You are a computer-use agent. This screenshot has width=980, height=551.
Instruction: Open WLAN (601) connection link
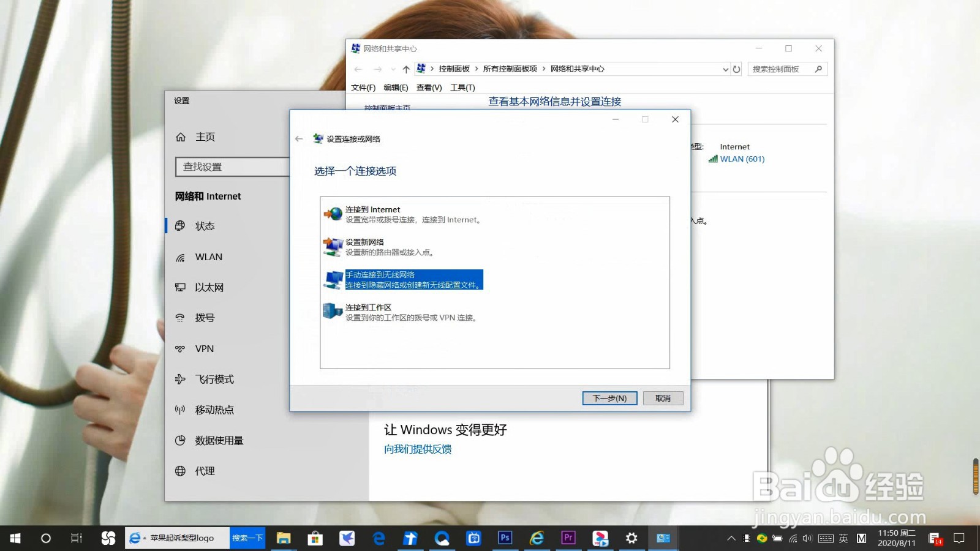[x=742, y=159]
